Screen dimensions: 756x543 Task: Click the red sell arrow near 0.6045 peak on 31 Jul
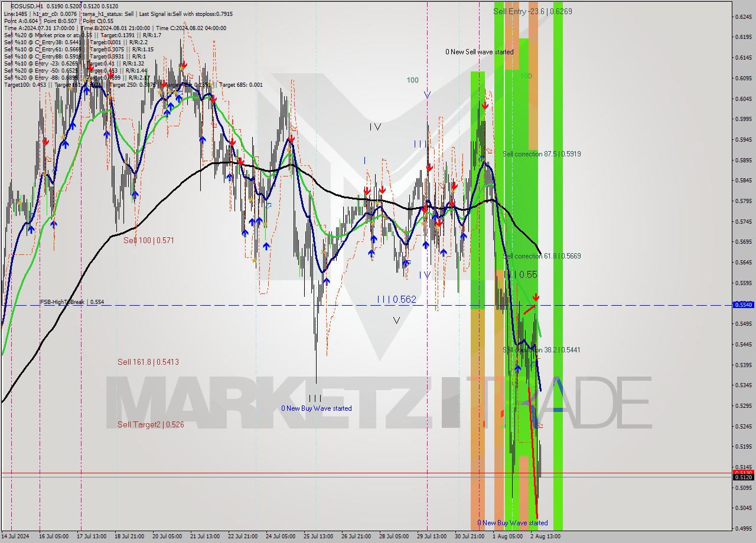(485, 106)
